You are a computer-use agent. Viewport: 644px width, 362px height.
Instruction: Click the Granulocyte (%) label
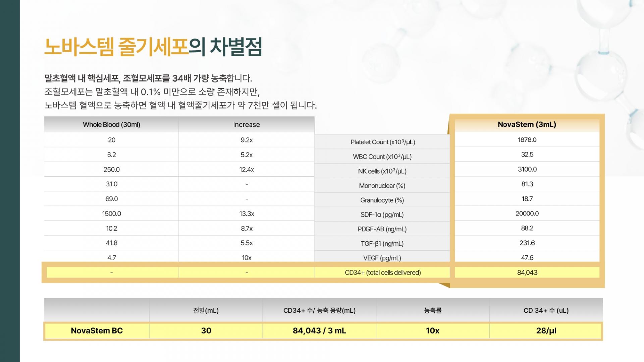click(382, 200)
